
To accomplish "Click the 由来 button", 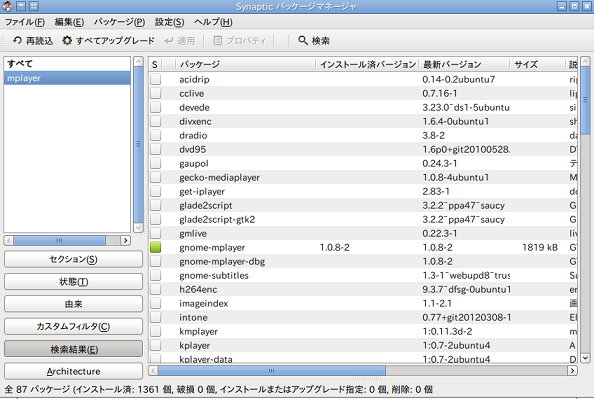I will 73,304.
